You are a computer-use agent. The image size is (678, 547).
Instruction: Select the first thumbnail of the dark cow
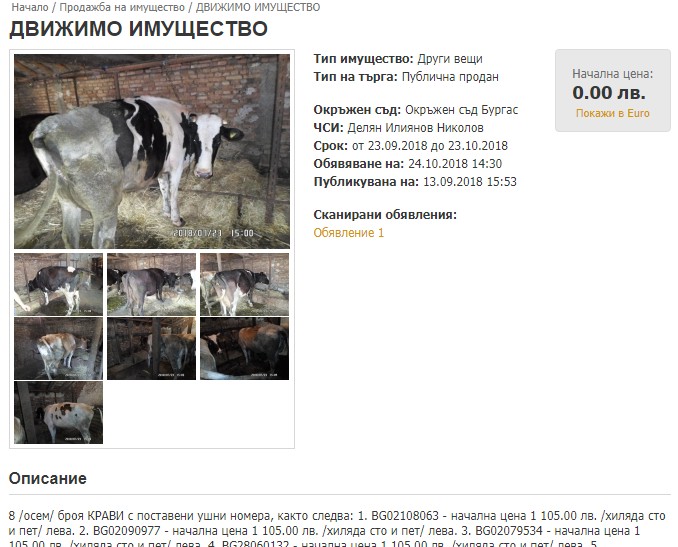point(58,284)
